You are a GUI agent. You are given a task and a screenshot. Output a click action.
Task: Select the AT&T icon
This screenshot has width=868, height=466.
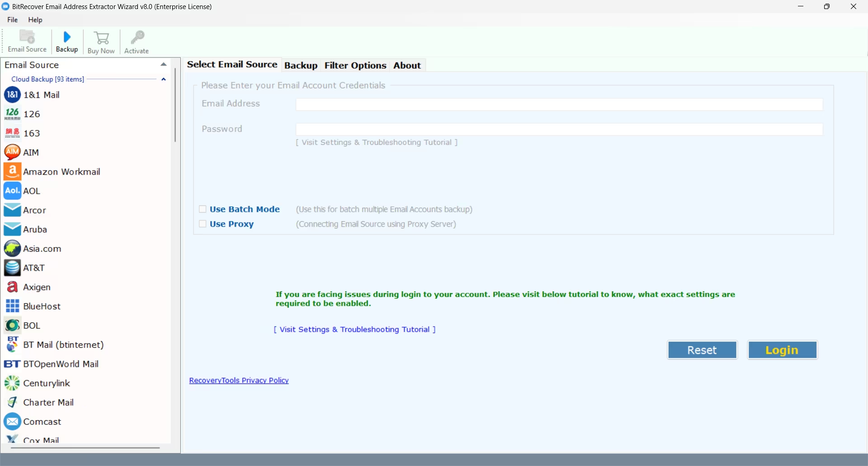coord(12,267)
